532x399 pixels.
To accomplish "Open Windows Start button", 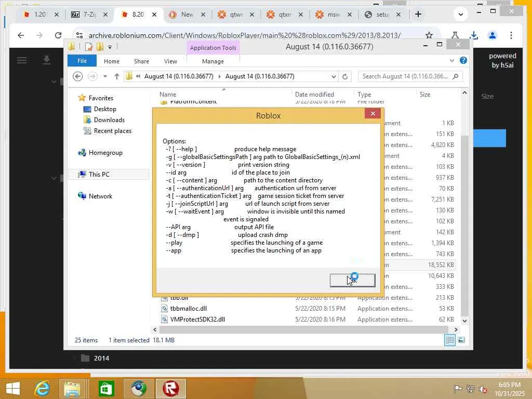I will point(13,388).
